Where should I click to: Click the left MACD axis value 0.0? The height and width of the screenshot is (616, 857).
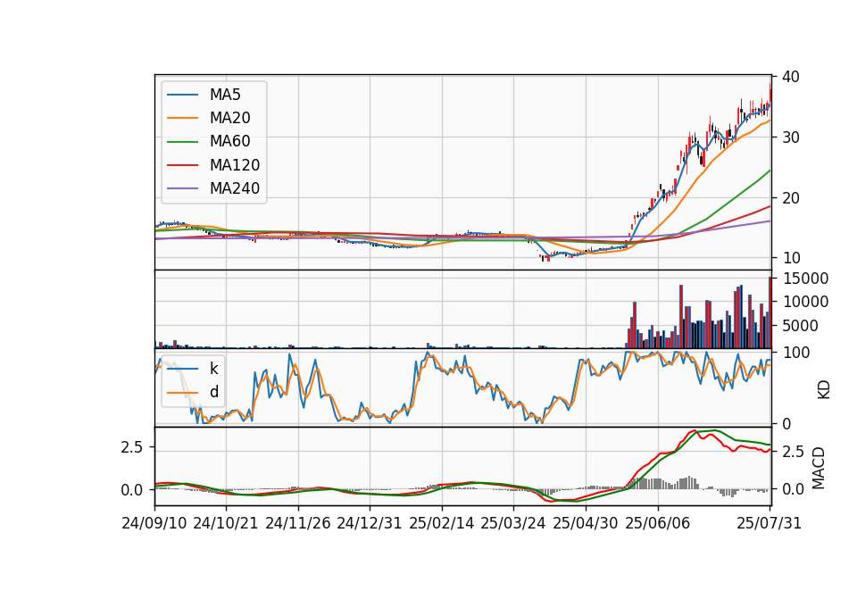[132, 490]
